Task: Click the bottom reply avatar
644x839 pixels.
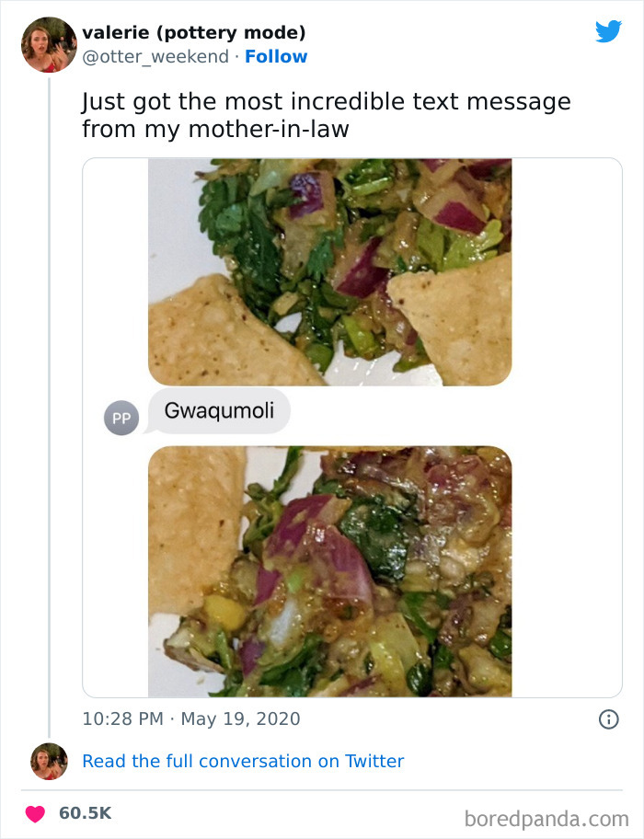Action: tap(48, 761)
